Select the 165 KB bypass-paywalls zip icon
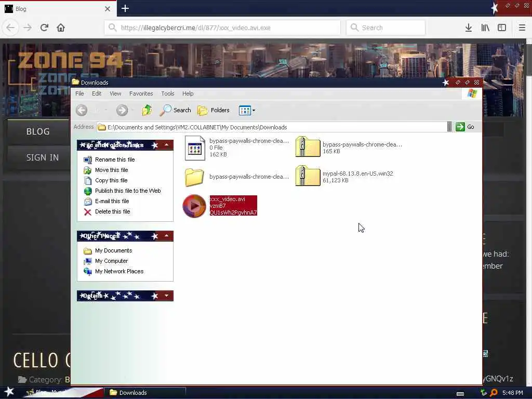Image resolution: width=532 pixels, height=399 pixels. pyautogui.click(x=308, y=147)
